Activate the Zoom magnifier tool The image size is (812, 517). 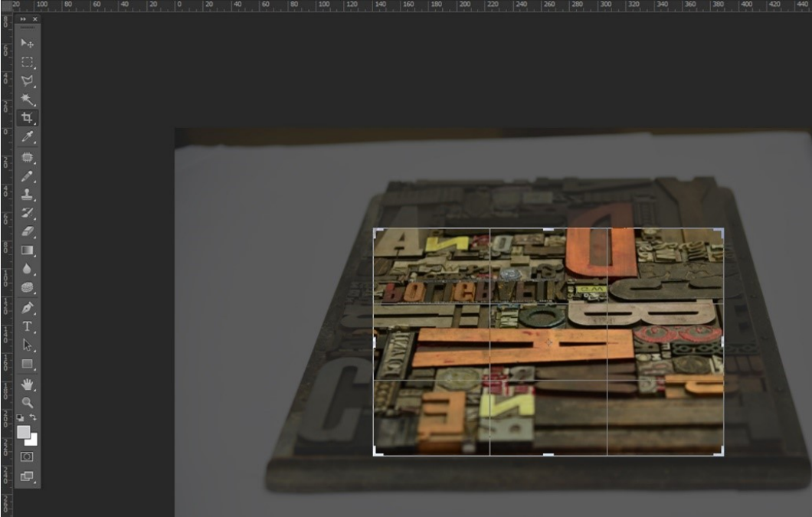(27, 401)
